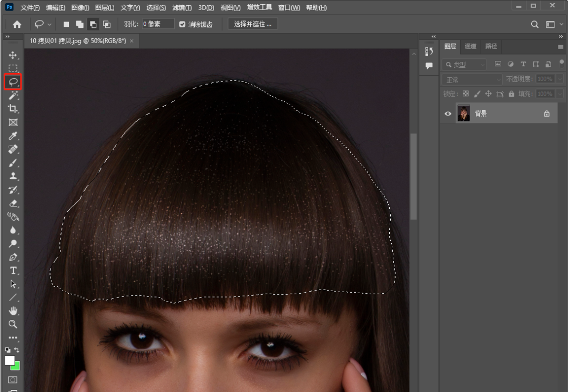Select the Rectangular Marquee tool
Screen dimensions: 568x392
13,68
